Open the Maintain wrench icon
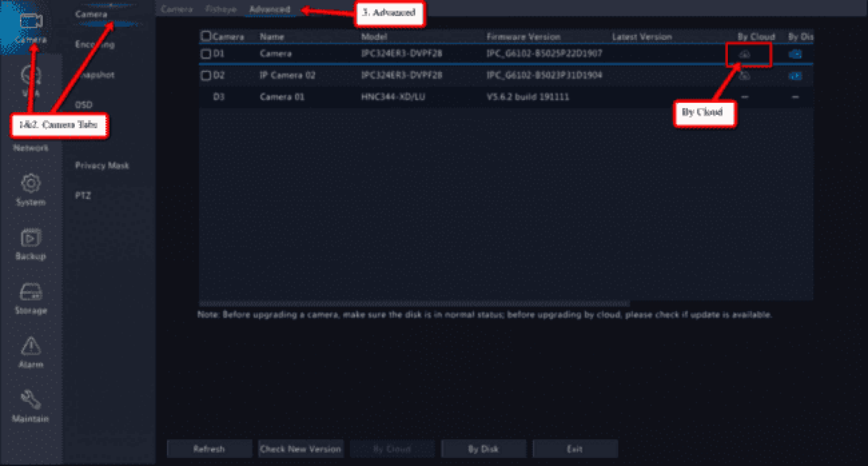Viewport: 868px width, 466px height. (31, 401)
